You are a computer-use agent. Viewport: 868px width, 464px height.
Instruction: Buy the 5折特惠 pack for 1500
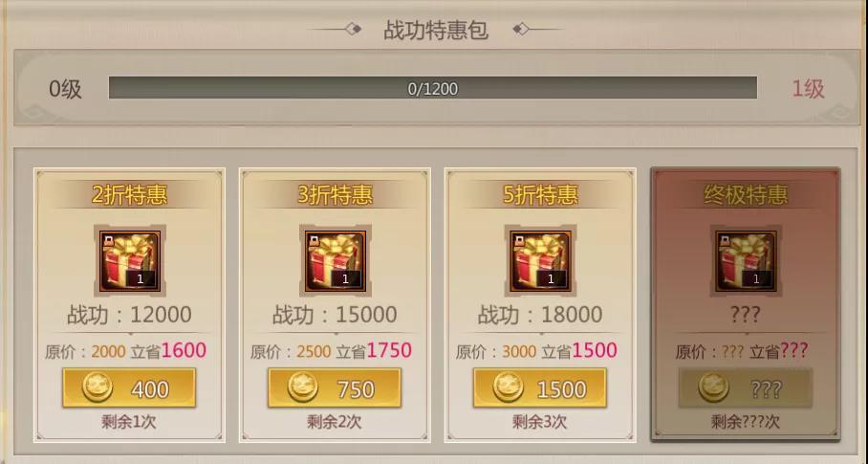(x=540, y=387)
